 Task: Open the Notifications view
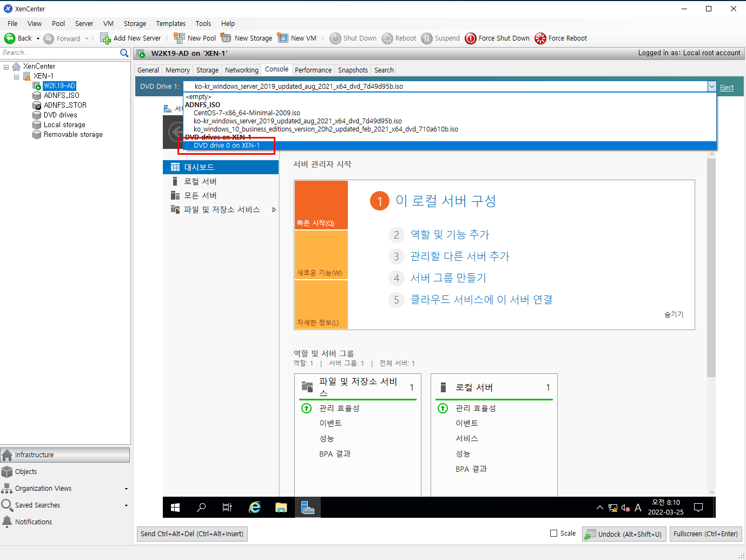tap(65, 522)
